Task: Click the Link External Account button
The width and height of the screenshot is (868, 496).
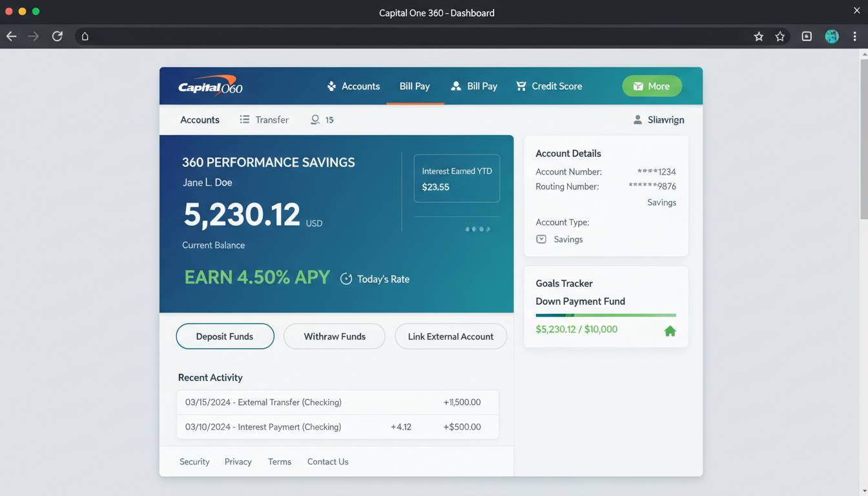Action: click(x=450, y=336)
